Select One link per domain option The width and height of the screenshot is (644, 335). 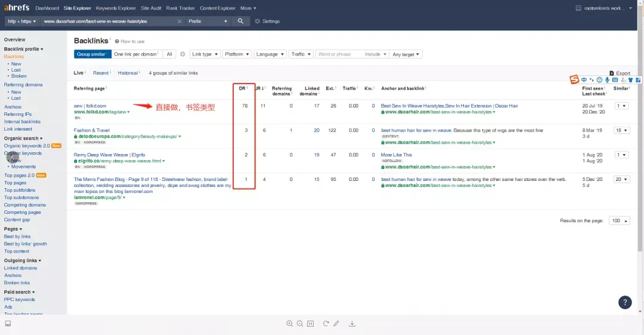pyautogui.click(x=137, y=54)
